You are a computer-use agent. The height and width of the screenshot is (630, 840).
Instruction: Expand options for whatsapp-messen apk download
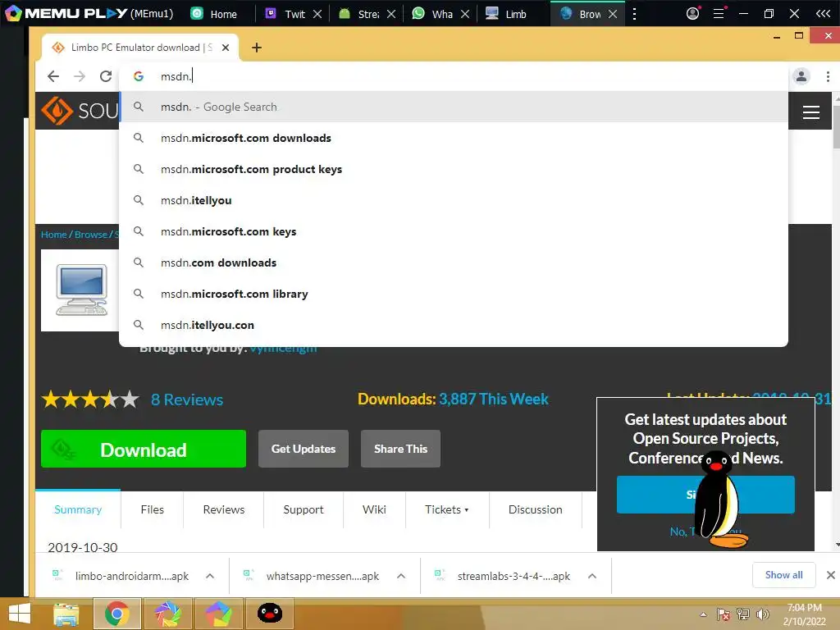[x=400, y=577]
